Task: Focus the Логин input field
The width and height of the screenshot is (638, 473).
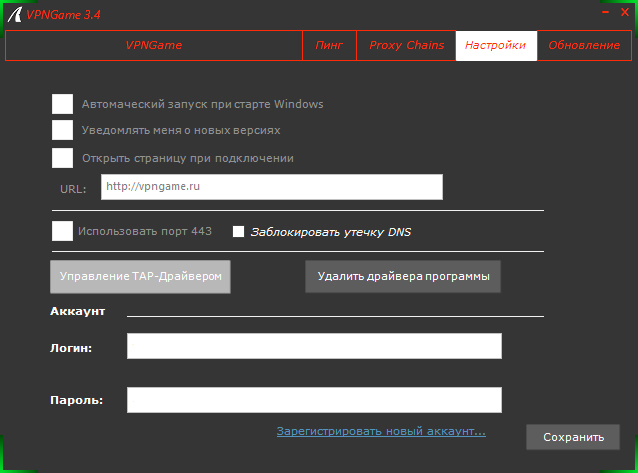Action: pos(314,346)
